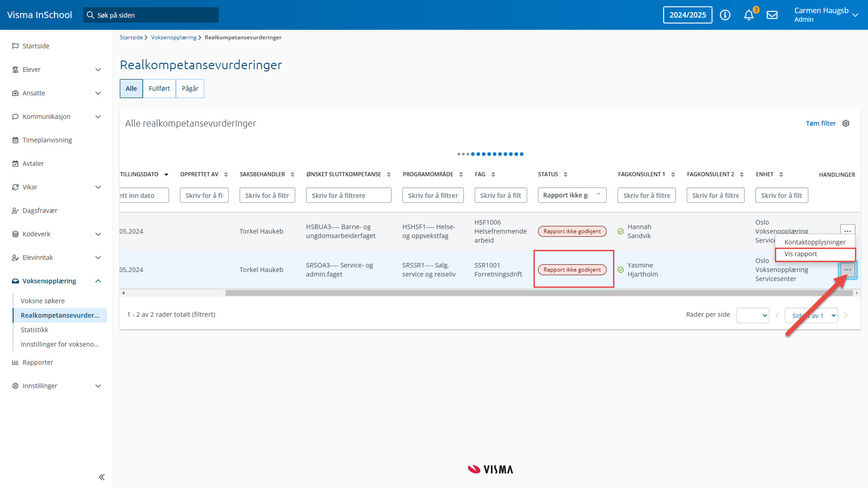
Task: Select the Alle tab
Action: (131, 89)
